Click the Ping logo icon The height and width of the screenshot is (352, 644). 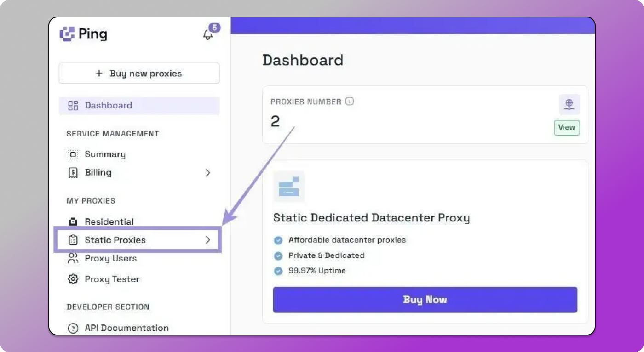[x=68, y=33]
